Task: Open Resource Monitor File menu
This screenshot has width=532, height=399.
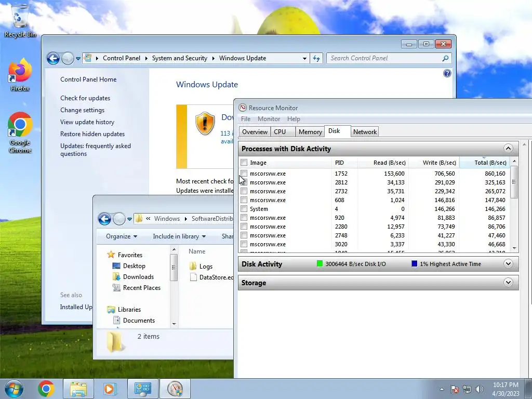Action: point(246,119)
